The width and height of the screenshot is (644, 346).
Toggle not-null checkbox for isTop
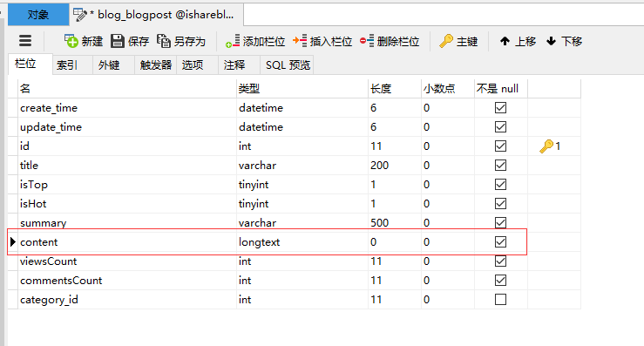click(x=500, y=185)
